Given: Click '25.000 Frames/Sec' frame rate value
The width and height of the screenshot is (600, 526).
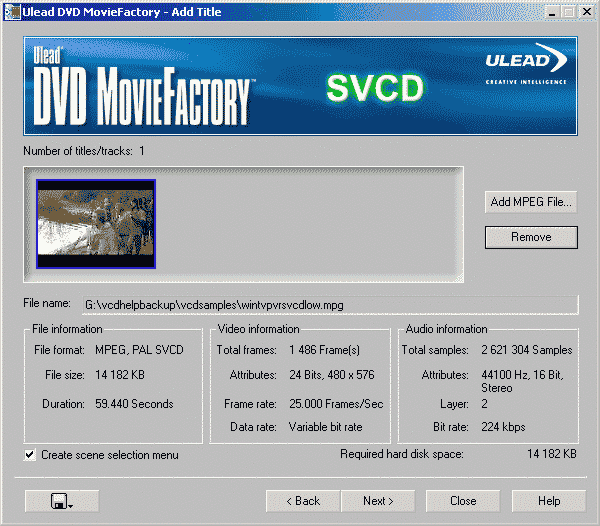Looking at the screenshot, I should 336,404.
